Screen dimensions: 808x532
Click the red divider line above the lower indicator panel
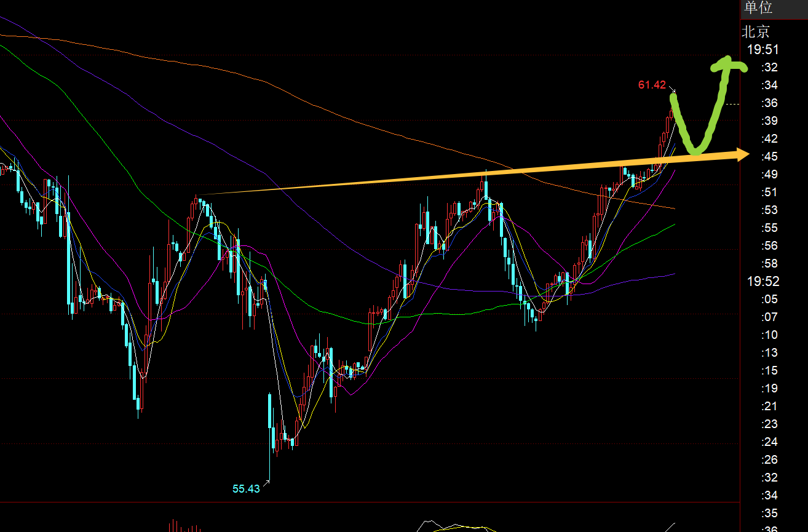369,502
